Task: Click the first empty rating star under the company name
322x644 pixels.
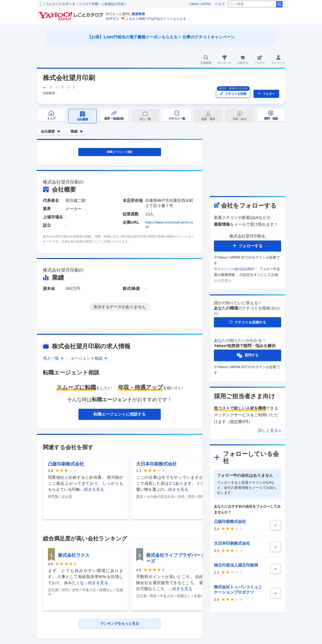Action: tap(51, 87)
